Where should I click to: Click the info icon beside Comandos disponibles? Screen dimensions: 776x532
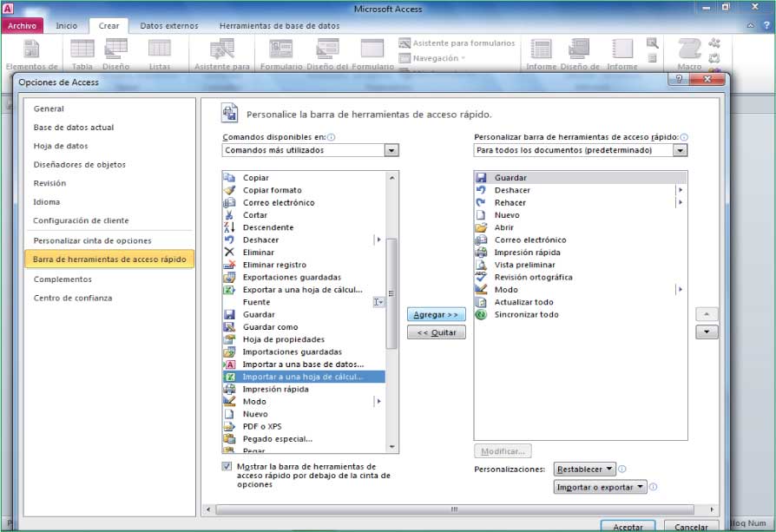coord(331,137)
